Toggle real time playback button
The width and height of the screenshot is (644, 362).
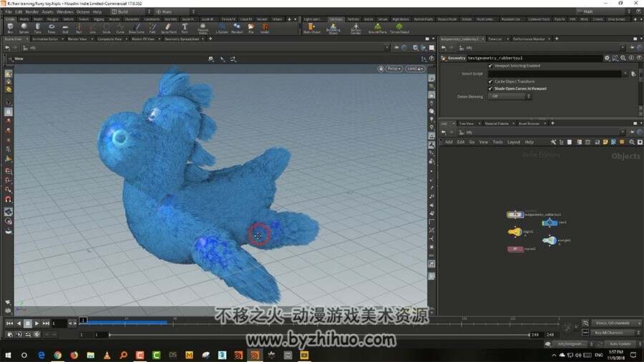36,335
